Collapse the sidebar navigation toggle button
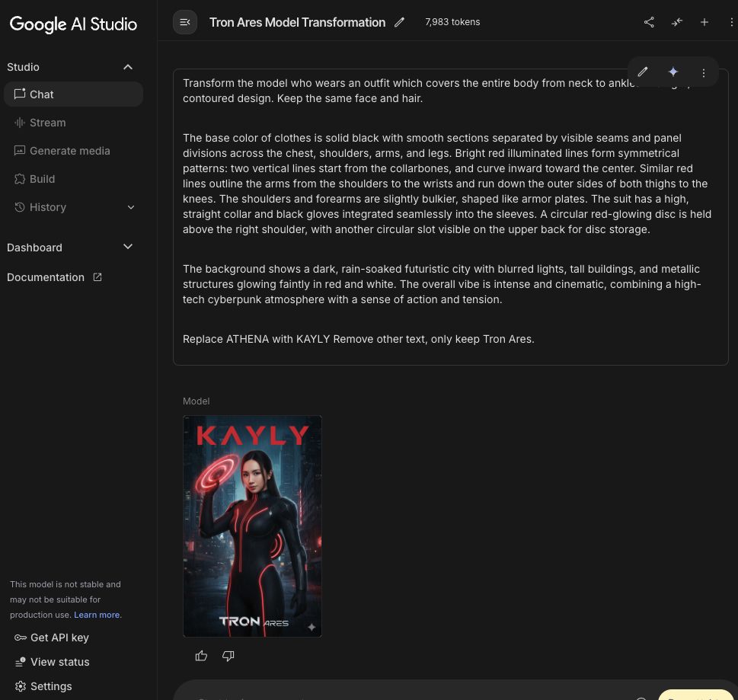This screenshot has height=700, width=738. [x=184, y=22]
